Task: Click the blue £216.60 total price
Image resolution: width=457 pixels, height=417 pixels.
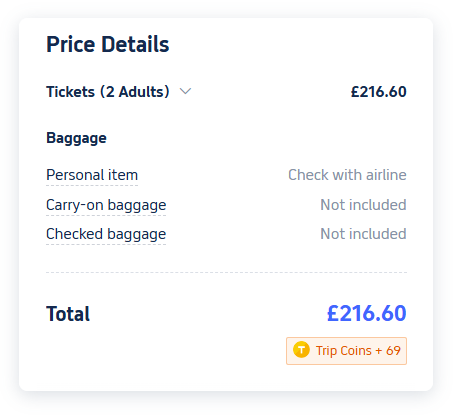Action: tap(367, 313)
